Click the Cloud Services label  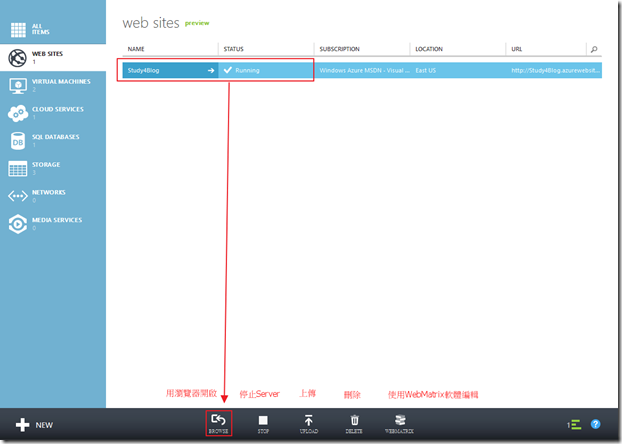[x=58, y=109]
